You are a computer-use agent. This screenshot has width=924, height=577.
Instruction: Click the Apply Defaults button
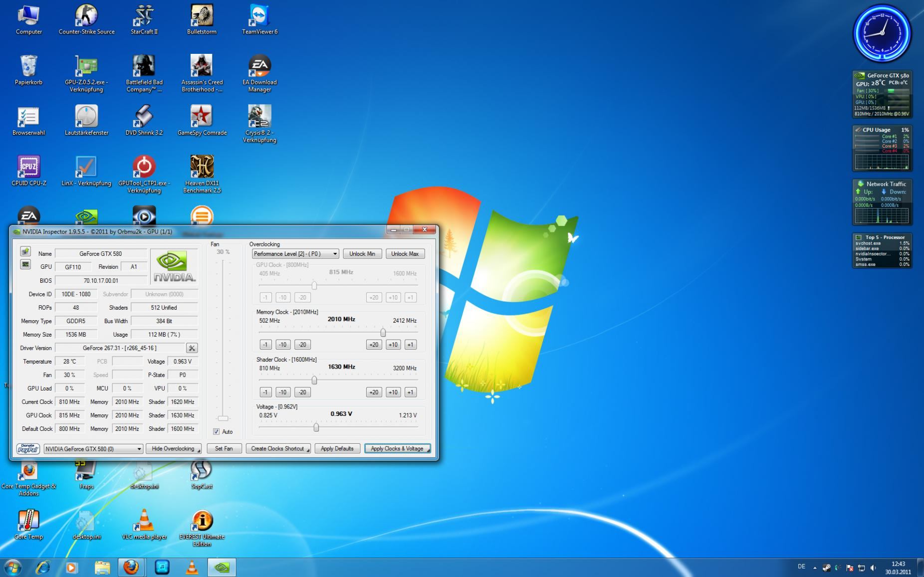click(337, 449)
